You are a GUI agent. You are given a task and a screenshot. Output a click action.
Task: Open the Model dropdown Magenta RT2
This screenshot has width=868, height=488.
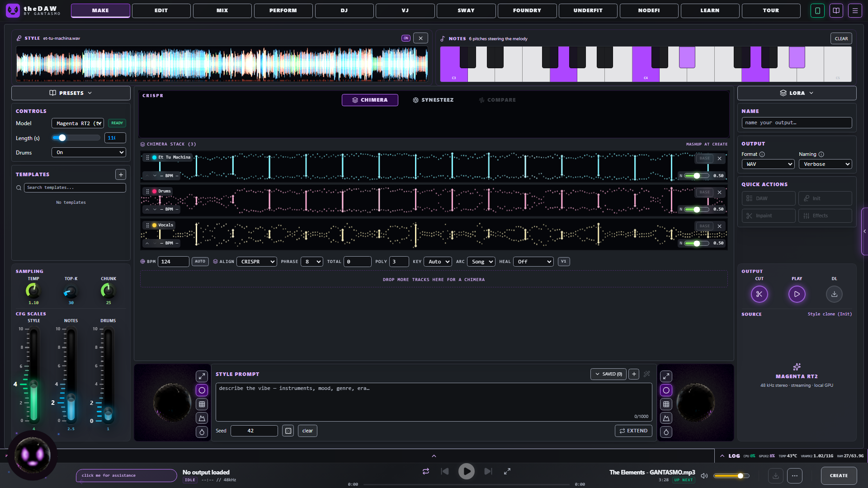click(78, 123)
